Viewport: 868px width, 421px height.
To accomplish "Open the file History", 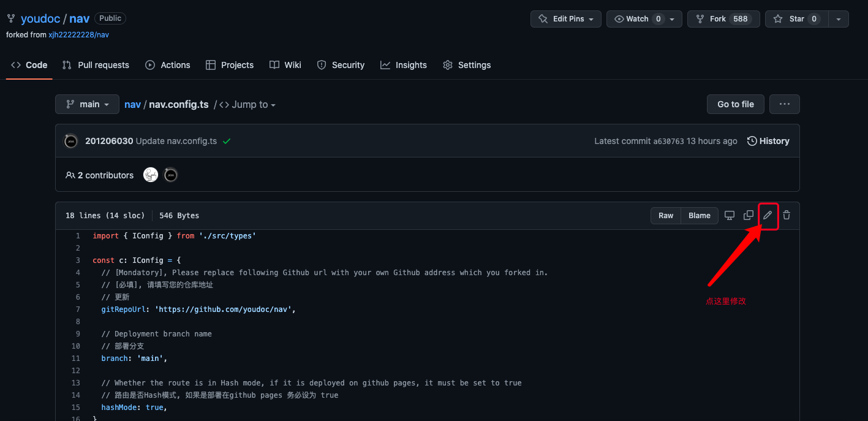I will [x=768, y=141].
